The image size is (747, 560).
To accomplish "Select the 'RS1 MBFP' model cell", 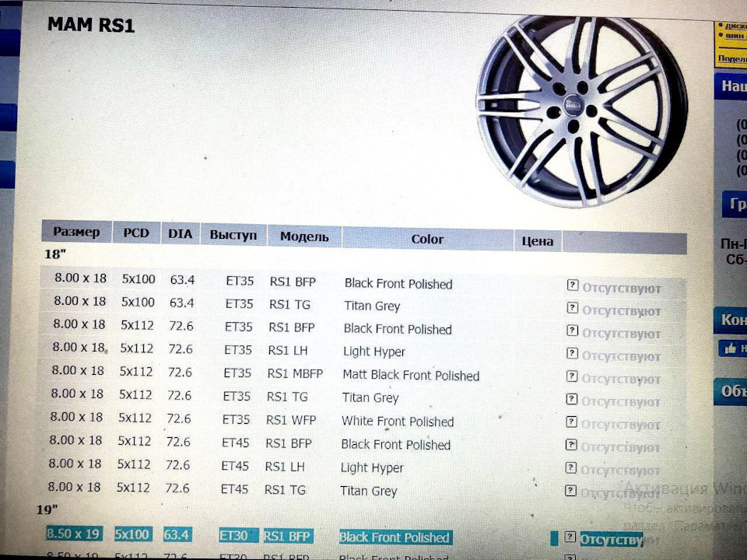I will pyautogui.click(x=295, y=373).
